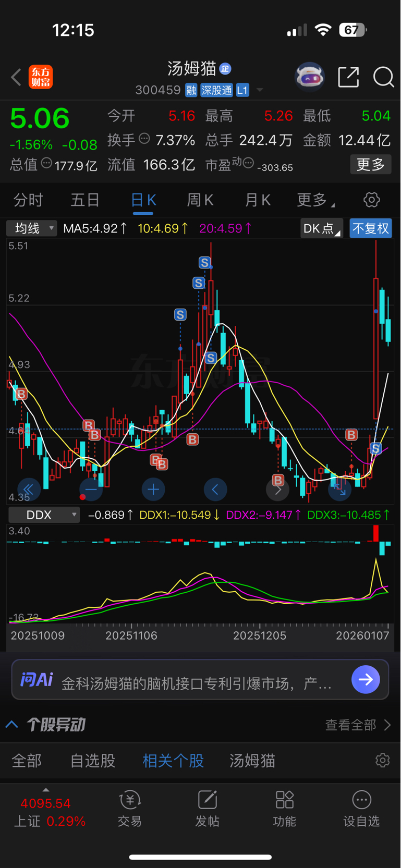Switch to the 五日 chart tab
Image resolution: width=401 pixels, height=868 pixels.
85,200
